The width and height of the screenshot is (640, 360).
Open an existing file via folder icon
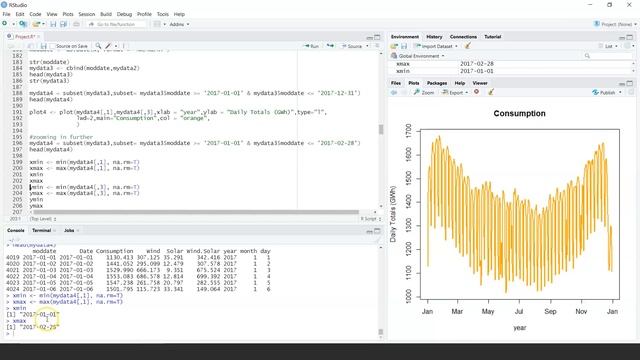click(x=36, y=24)
